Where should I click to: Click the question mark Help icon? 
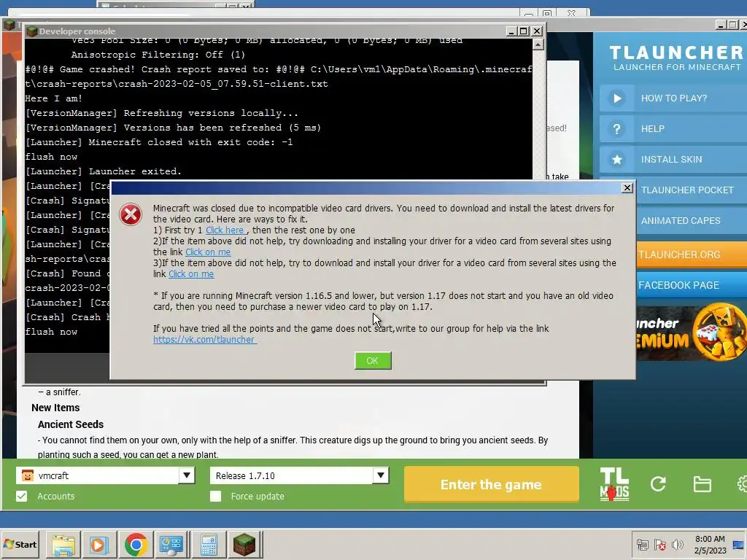coord(617,128)
